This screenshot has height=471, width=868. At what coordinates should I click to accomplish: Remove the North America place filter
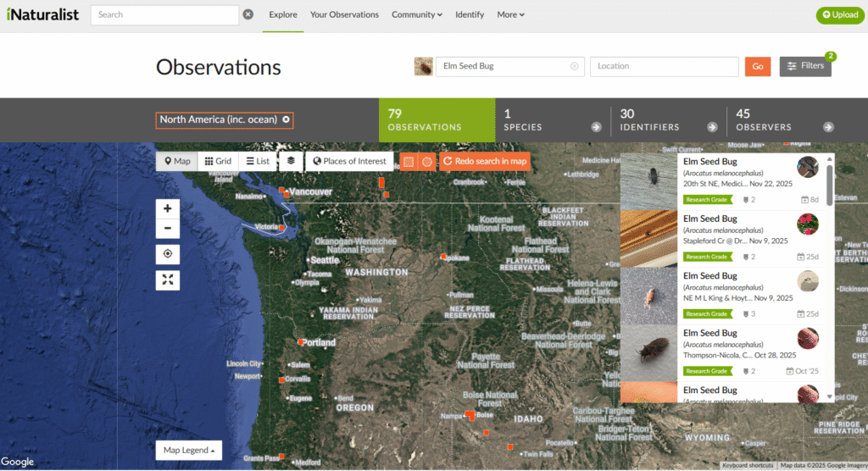coord(287,119)
